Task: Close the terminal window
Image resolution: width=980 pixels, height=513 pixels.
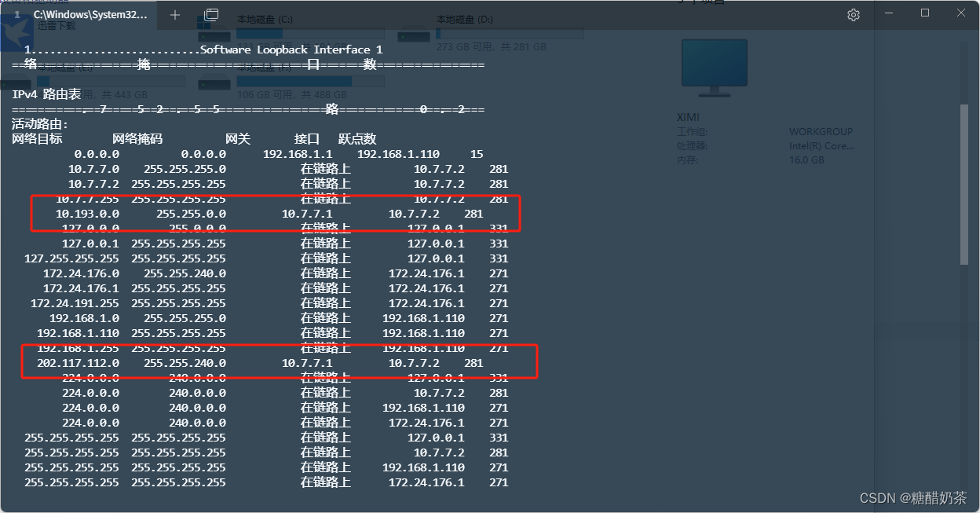Action: tap(961, 13)
